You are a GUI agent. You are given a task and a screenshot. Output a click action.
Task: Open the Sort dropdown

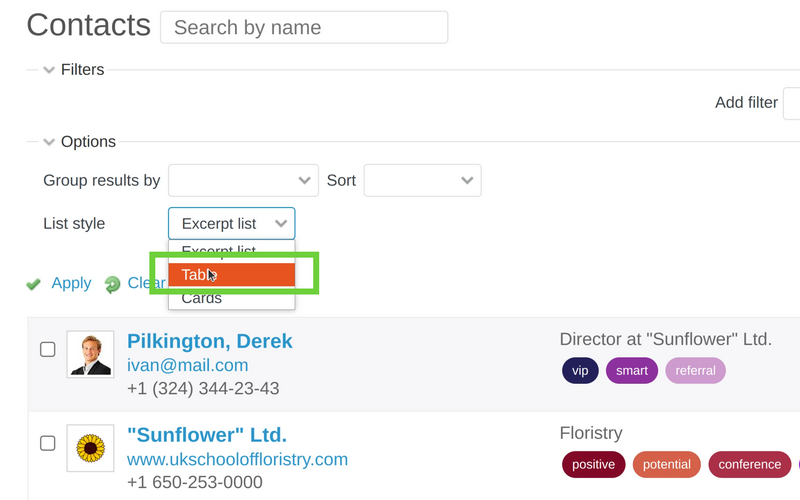click(422, 181)
